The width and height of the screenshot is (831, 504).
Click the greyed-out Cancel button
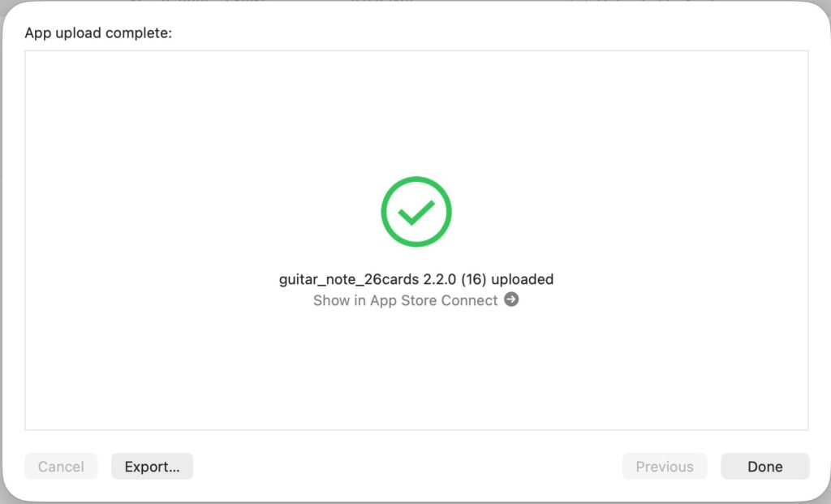tap(61, 467)
